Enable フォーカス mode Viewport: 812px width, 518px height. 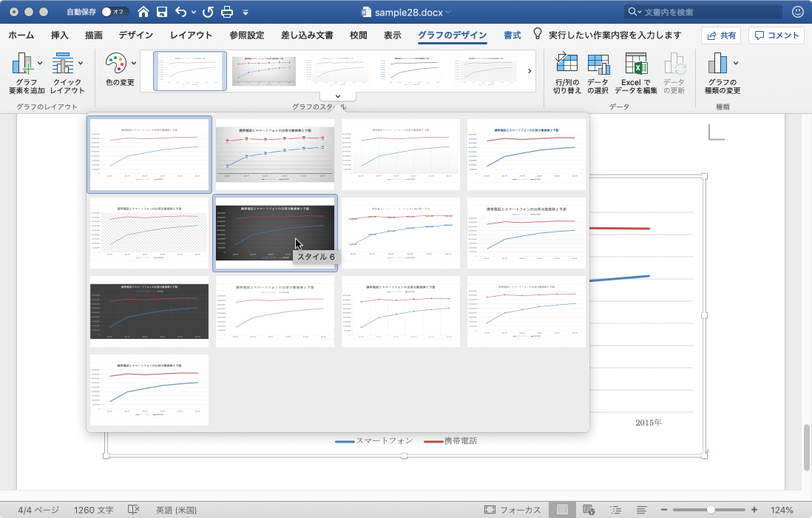[x=512, y=511]
